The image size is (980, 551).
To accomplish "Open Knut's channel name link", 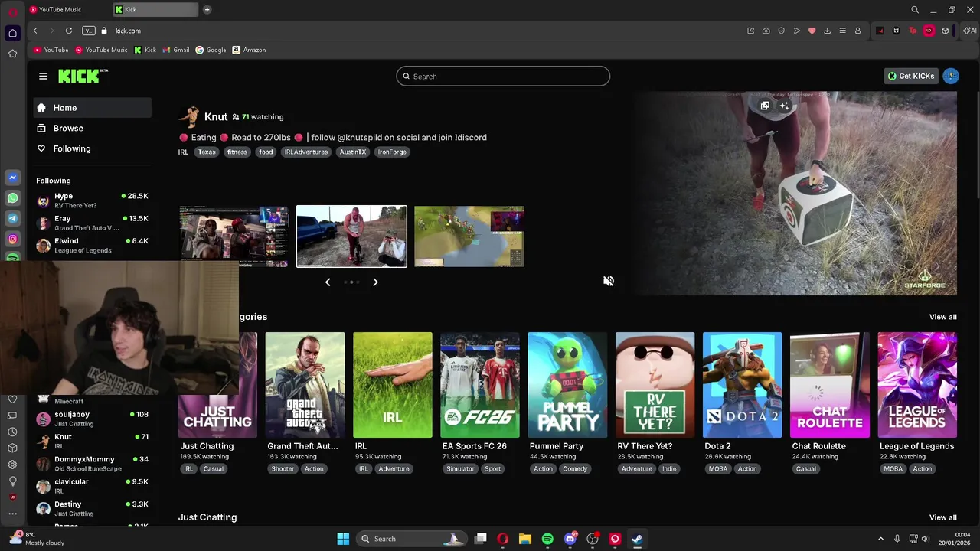I will click(216, 116).
